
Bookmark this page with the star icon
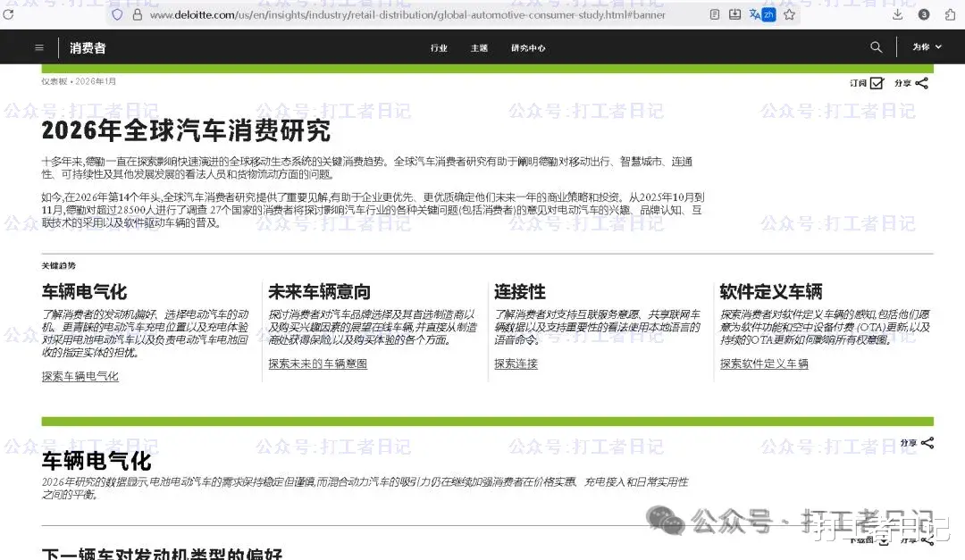[x=790, y=14]
